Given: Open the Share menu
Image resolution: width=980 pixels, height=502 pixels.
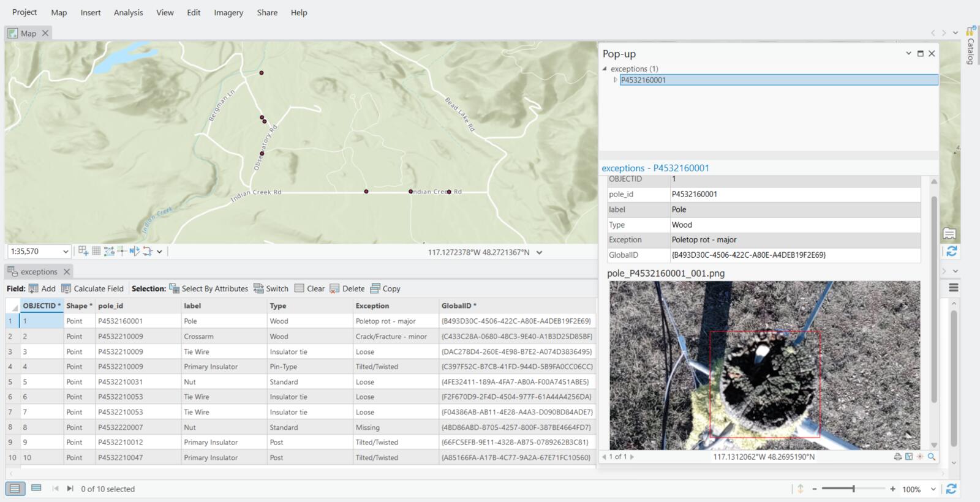Looking at the screenshot, I should point(267,12).
